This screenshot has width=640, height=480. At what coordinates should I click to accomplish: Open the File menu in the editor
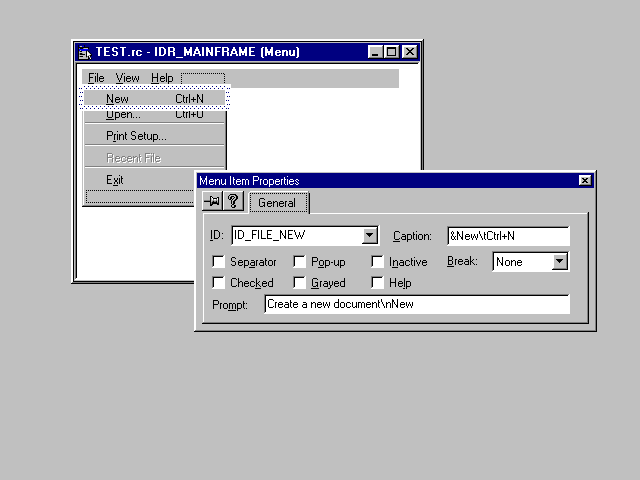click(x=96, y=78)
